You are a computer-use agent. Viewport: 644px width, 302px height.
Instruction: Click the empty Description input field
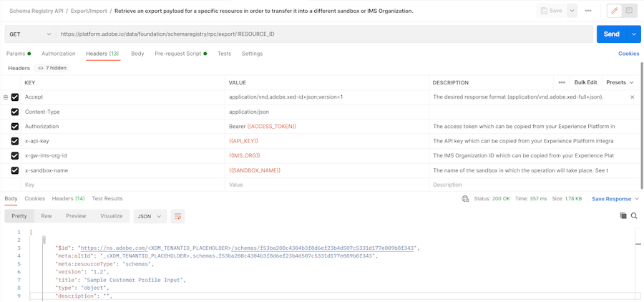click(x=534, y=185)
